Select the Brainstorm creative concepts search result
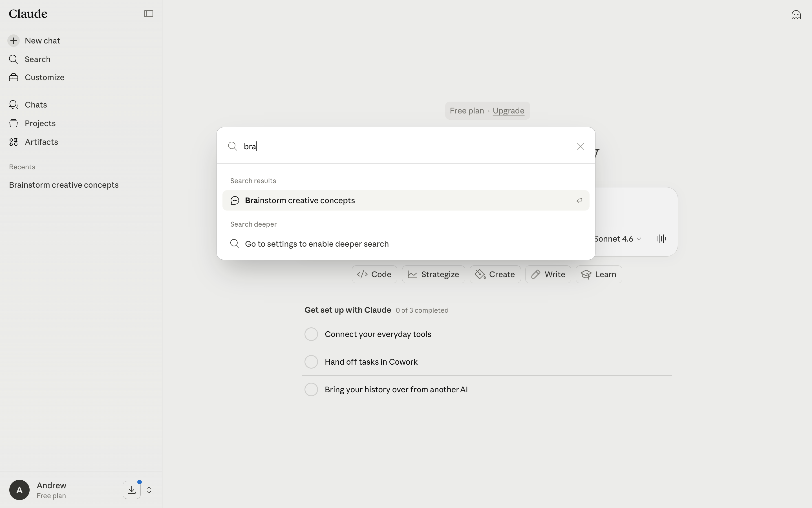The height and width of the screenshot is (508, 812). 406,200
